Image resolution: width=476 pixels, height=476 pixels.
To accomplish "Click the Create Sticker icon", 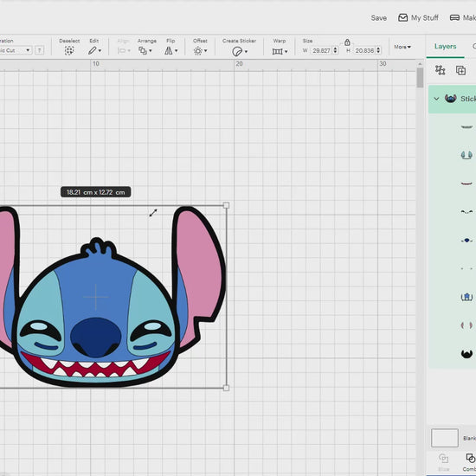I will pos(237,51).
